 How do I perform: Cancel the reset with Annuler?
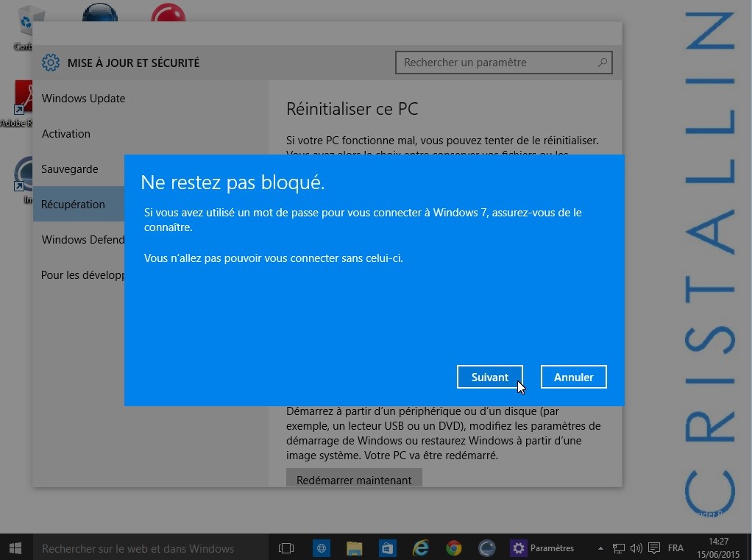click(x=574, y=377)
